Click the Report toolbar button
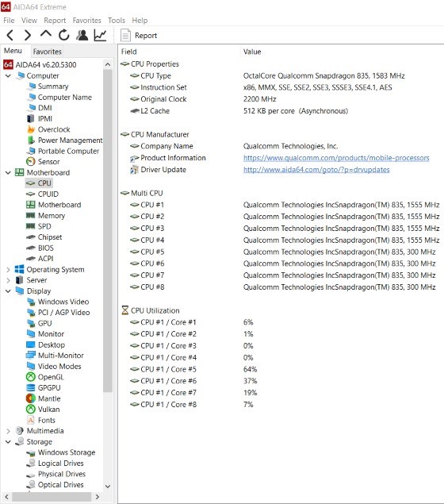Image resolution: width=444 pixels, height=504 pixels. pos(139,36)
